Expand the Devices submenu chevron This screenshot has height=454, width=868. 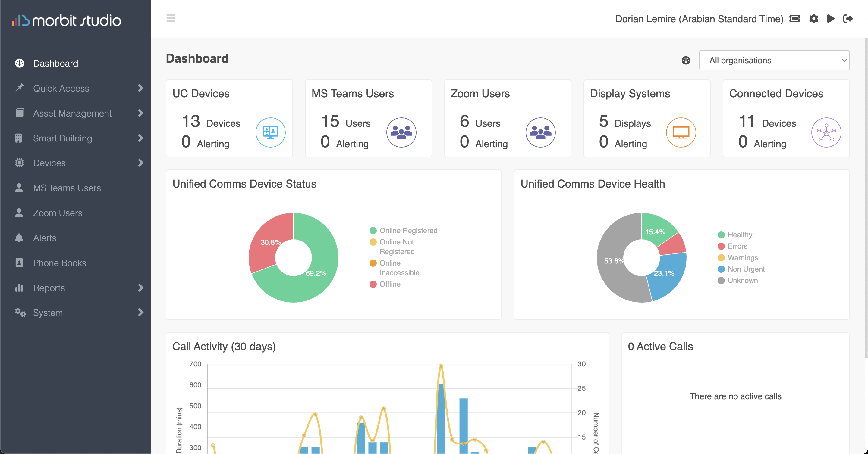(x=141, y=163)
